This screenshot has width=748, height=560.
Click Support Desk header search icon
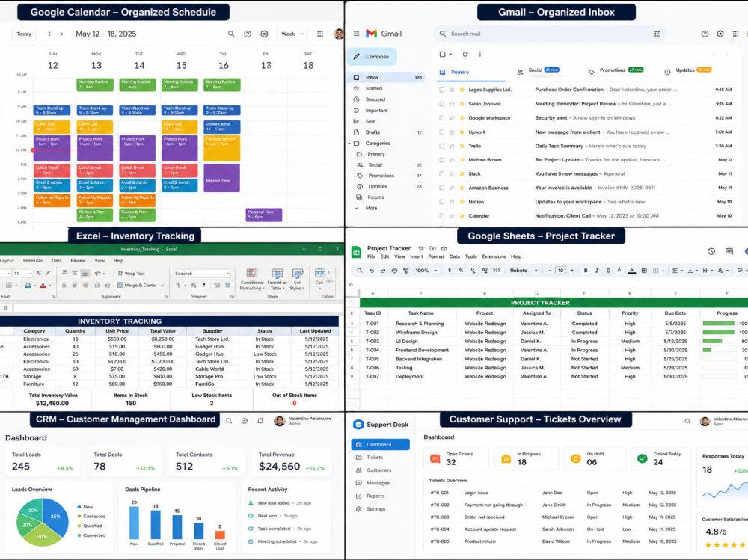[687, 421]
